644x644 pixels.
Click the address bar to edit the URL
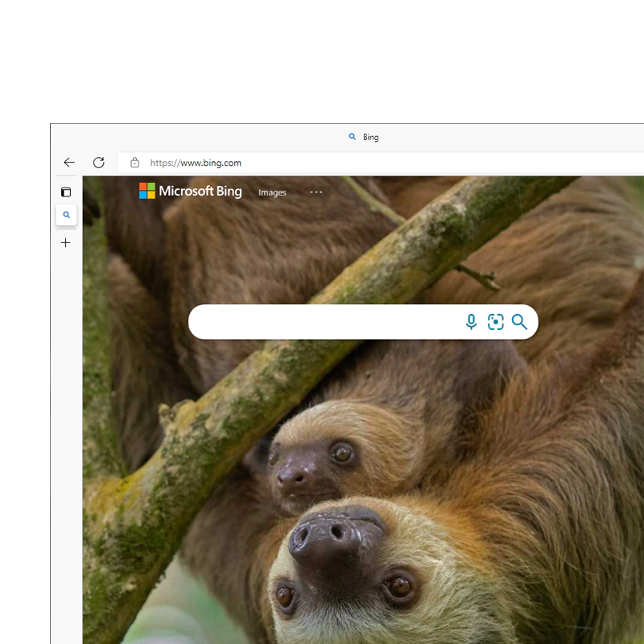258,162
